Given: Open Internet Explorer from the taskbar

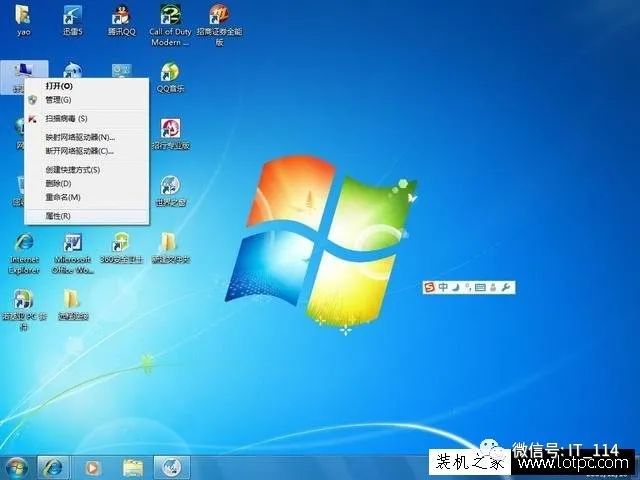Looking at the screenshot, I should (x=53, y=468).
